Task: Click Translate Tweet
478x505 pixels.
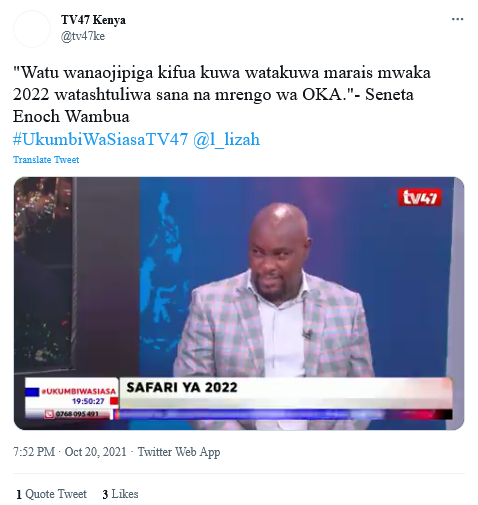Action: pyautogui.click(x=46, y=160)
